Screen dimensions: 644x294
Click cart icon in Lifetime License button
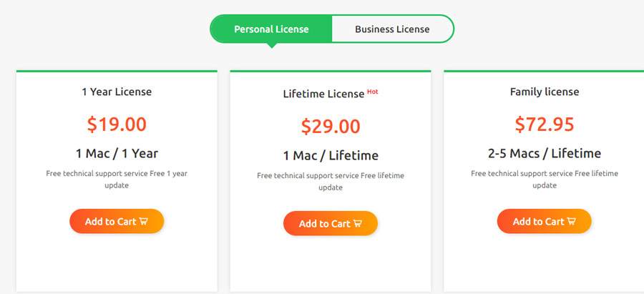(x=357, y=223)
